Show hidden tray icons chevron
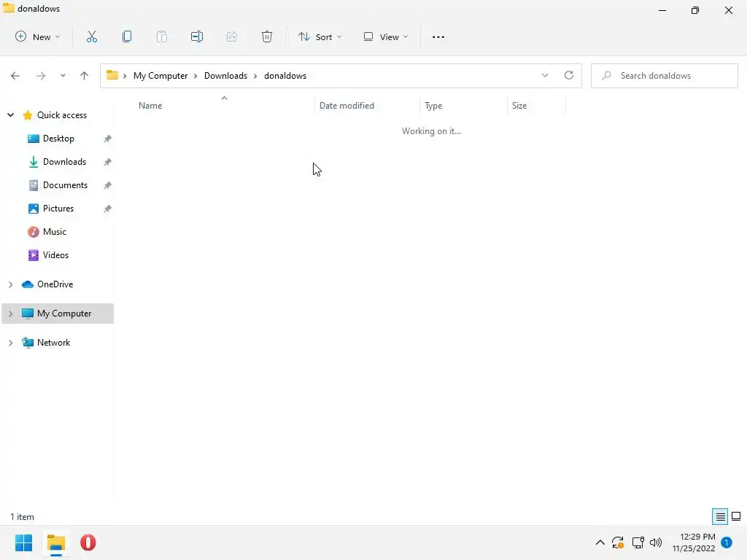747x560 pixels. point(600,542)
